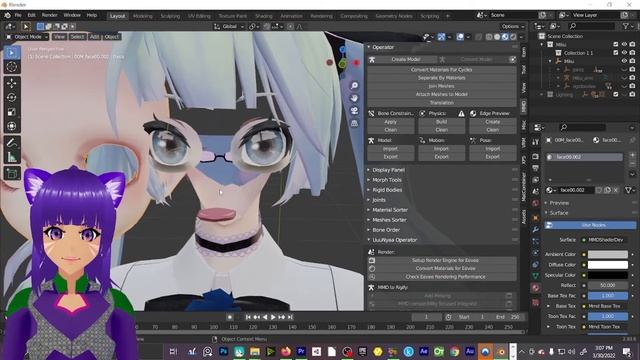Open the Physics properties tab icon

pyautogui.click(x=536, y=253)
